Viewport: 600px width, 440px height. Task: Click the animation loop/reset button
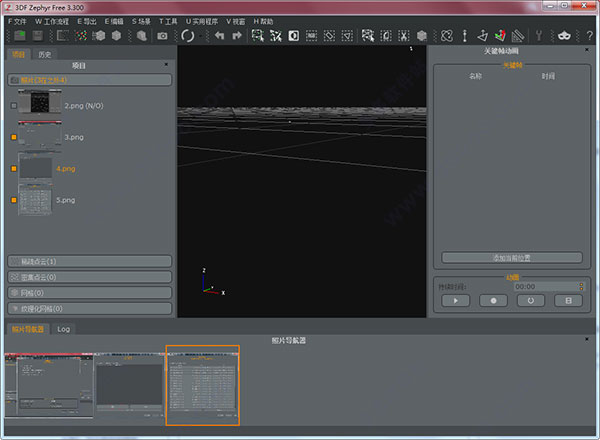[x=531, y=301]
